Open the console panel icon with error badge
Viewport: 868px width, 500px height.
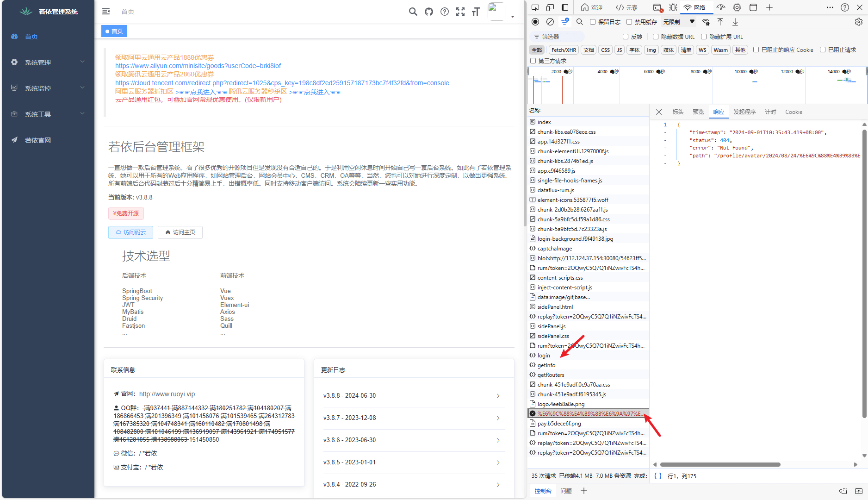coord(657,7)
